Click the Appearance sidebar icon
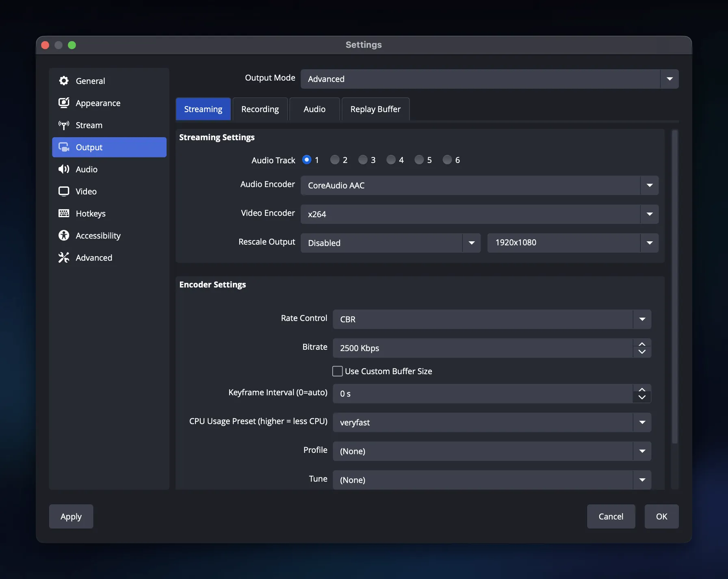Image resolution: width=728 pixels, height=579 pixels. pos(64,103)
